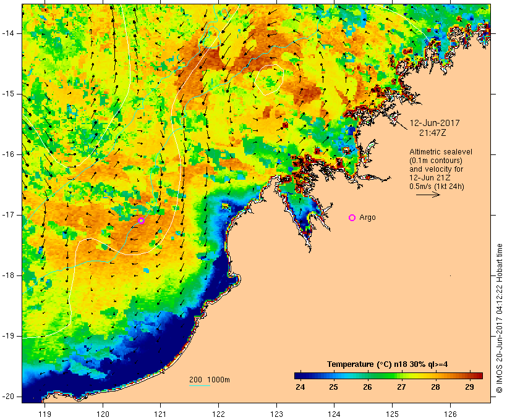Screen dimensions: 507x420
Task: Click the '(0.1m contours)' caption line
Action: pos(436,160)
